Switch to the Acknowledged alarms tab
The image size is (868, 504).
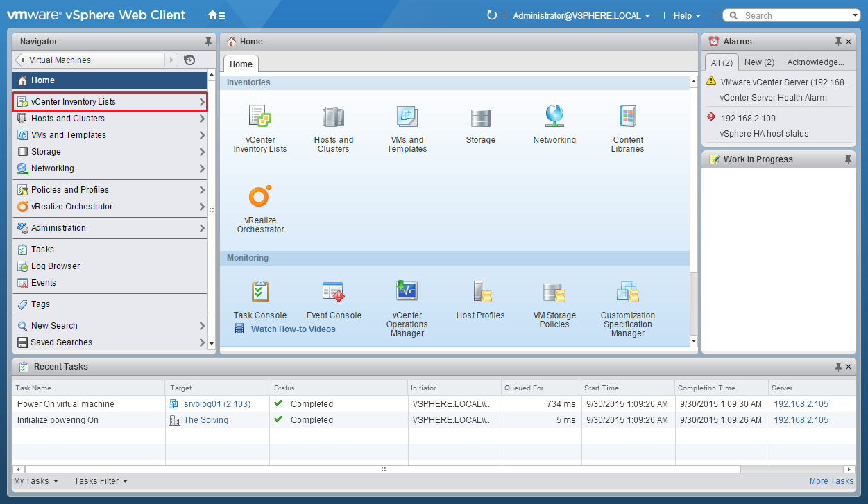(816, 62)
